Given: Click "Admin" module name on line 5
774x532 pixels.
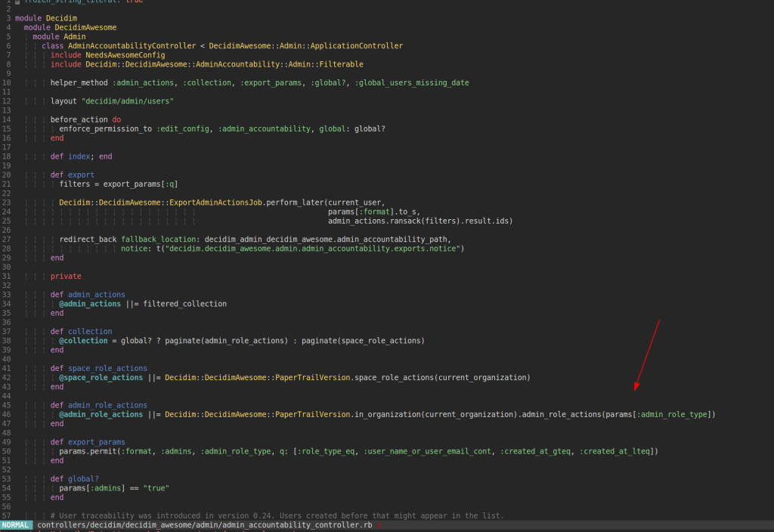Looking at the screenshot, I should 75,37.
